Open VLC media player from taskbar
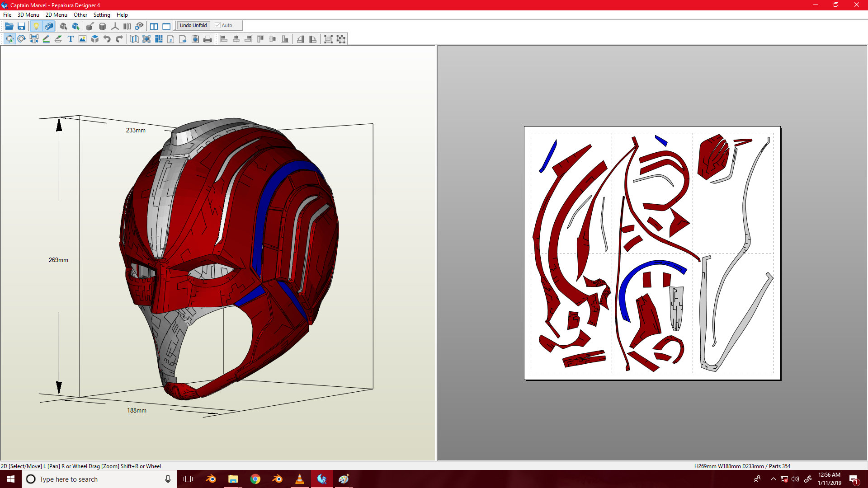The height and width of the screenshot is (488, 868). pos(299,479)
